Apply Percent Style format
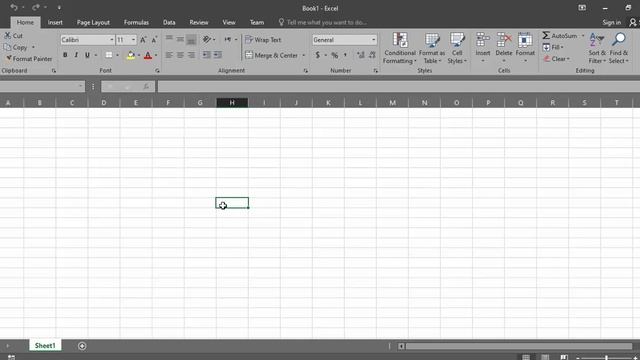Screen dimensions: 640x360 pyautogui.click(x=335, y=55)
